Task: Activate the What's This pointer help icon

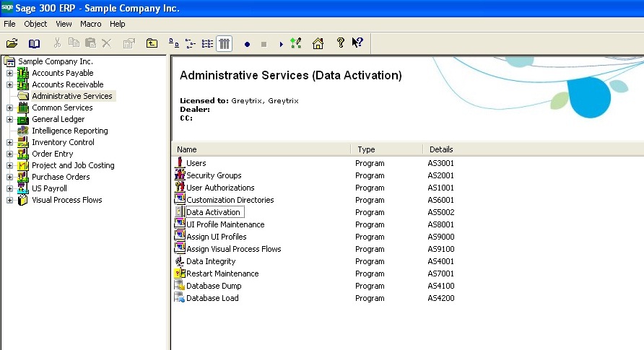Action: click(357, 43)
